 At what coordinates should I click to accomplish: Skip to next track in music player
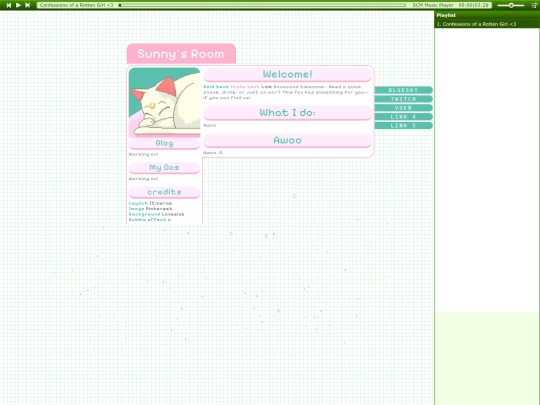28,5
